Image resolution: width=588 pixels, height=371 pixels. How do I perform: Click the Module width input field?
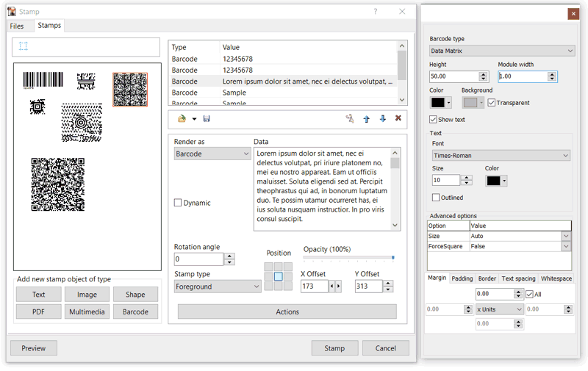click(x=523, y=76)
